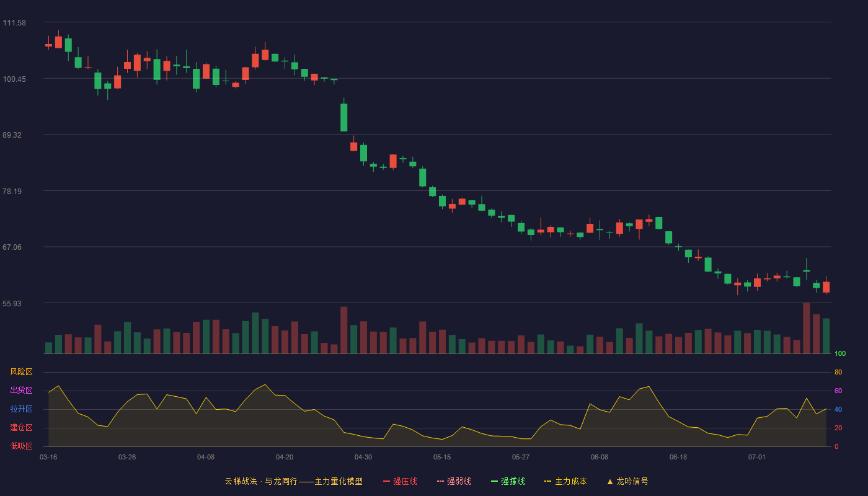Click the orange 80 indicator axis value
The image size is (868, 496).
(838, 372)
